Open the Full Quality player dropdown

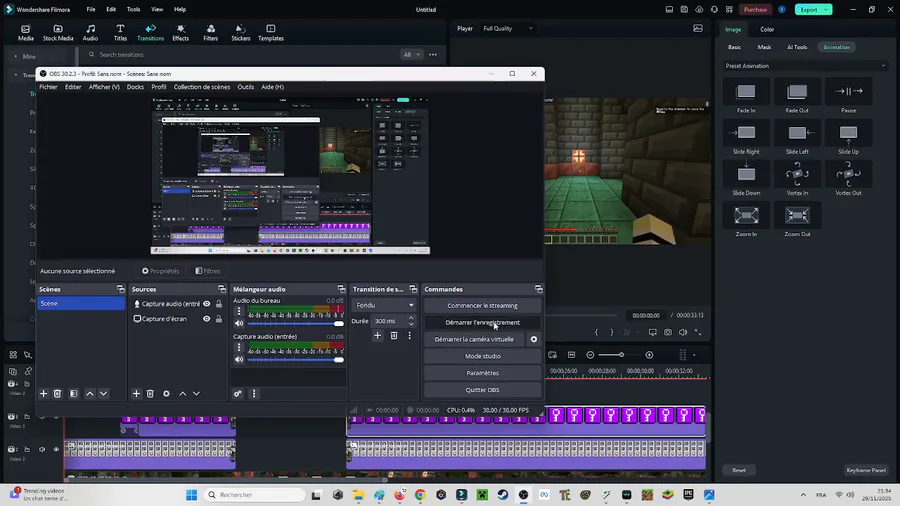508,29
